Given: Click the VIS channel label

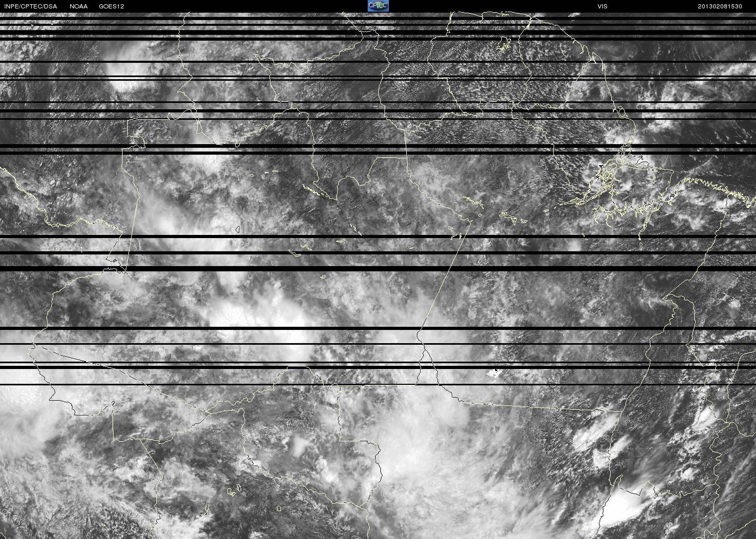Looking at the screenshot, I should [x=602, y=6].
